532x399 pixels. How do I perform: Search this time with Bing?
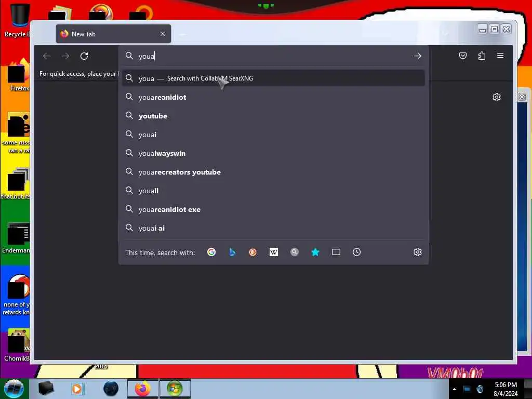click(x=232, y=252)
